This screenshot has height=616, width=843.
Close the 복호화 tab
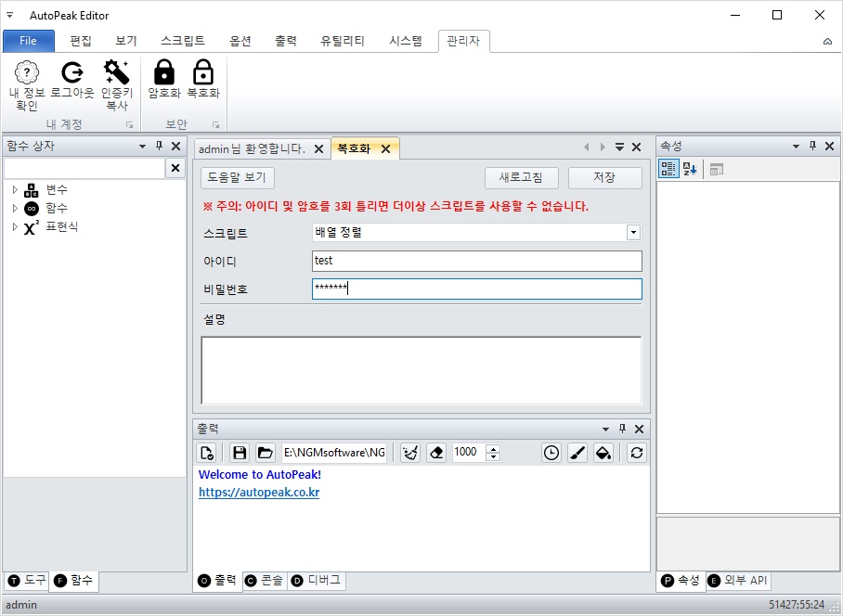[385, 149]
